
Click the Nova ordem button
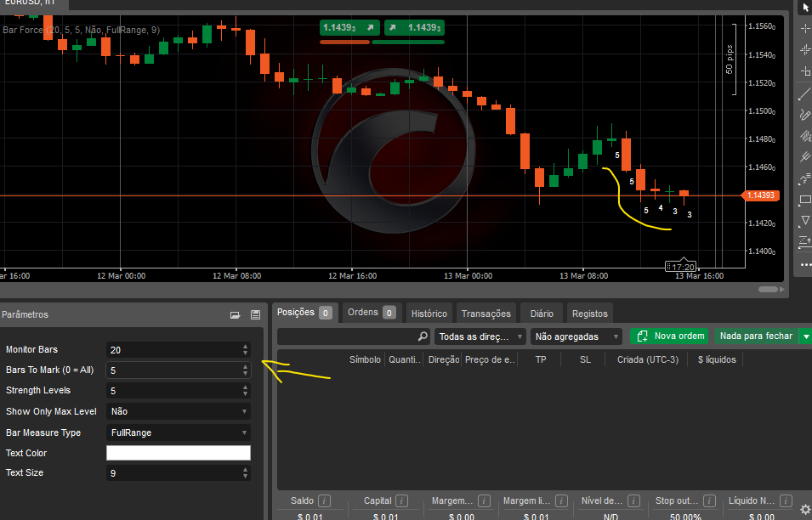pos(670,336)
